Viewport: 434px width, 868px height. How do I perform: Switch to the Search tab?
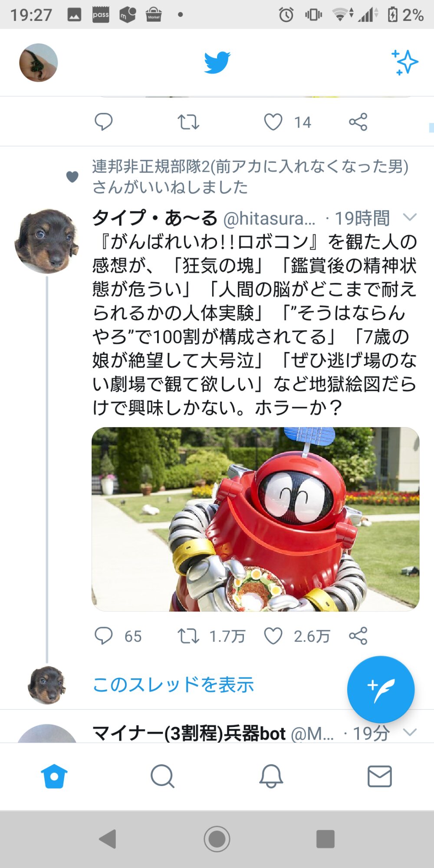click(x=162, y=776)
